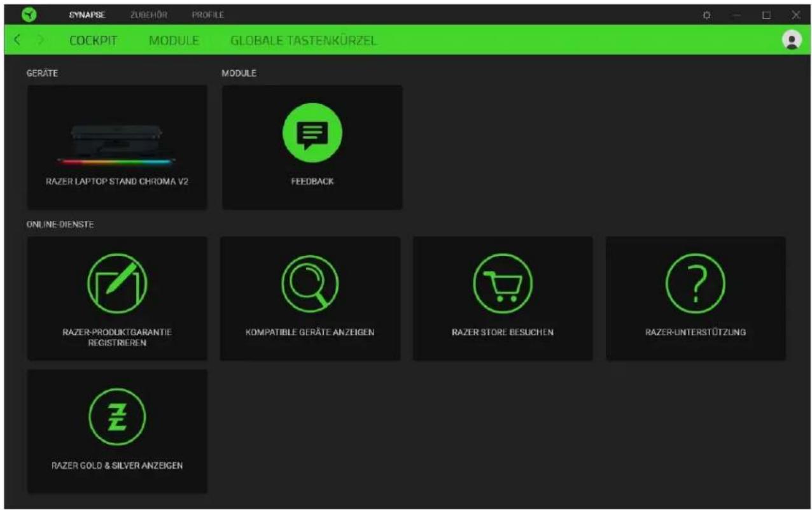Select the COCKPIT subtab
This screenshot has height=510, width=812.
[93, 41]
